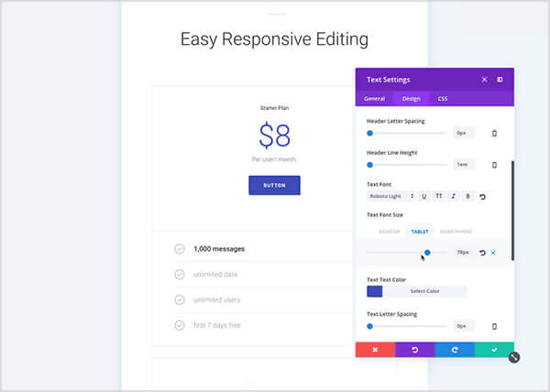The width and height of the screenshot is (550, 392).
Task: Toggle bold text style
Action: 467,196
